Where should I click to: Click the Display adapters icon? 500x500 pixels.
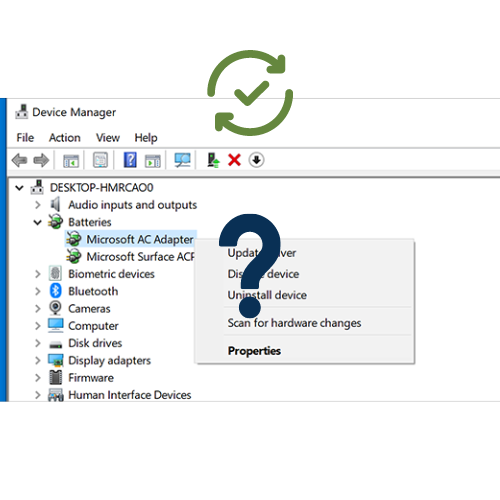(x=55, y=360)
